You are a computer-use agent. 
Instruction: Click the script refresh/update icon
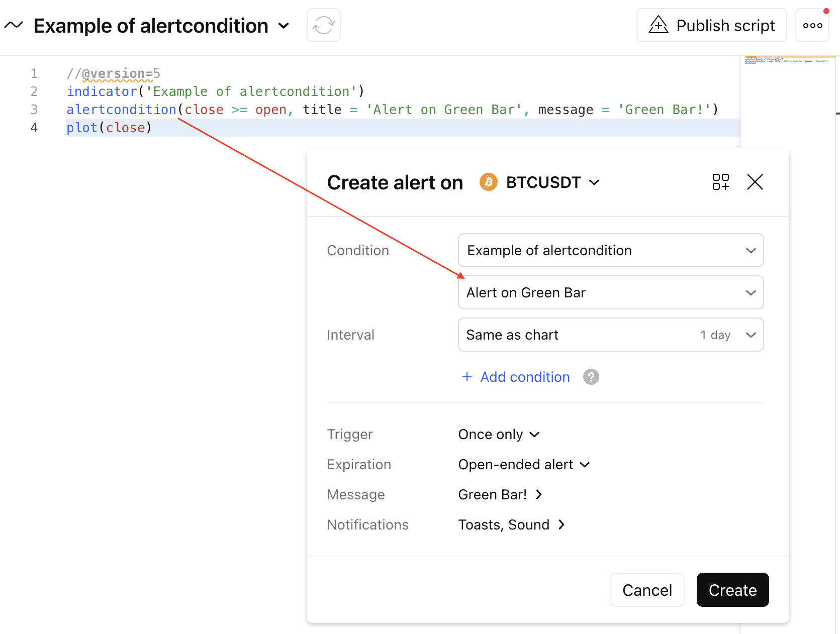coord(324,25)
